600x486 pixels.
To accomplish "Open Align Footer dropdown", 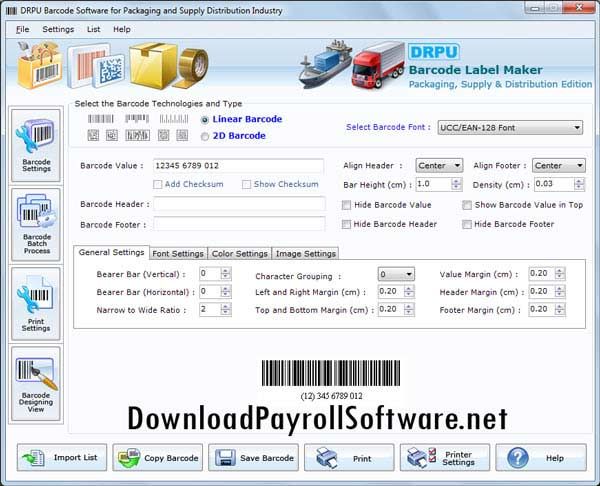I will click(x=558, y=166).
